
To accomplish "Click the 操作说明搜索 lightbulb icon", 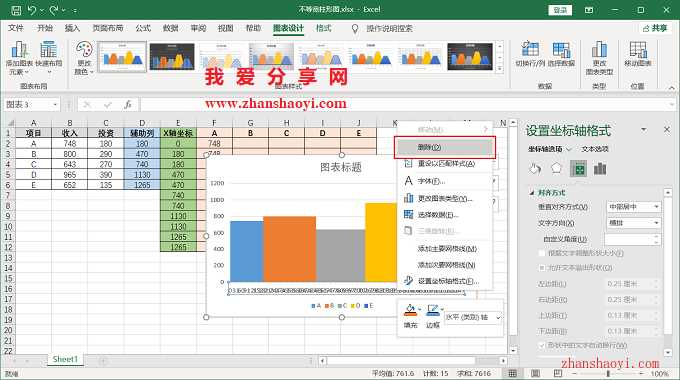I will click(x=355, y=29).
